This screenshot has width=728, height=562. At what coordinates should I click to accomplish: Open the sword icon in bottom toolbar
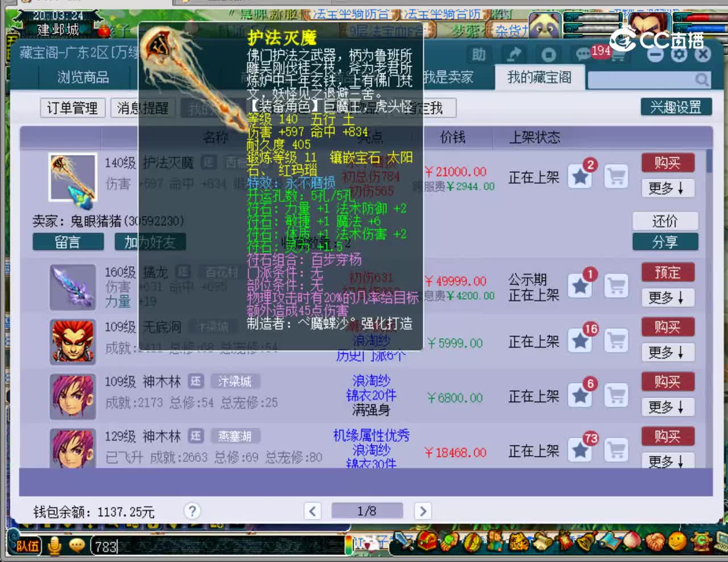[x=404, y=540]
